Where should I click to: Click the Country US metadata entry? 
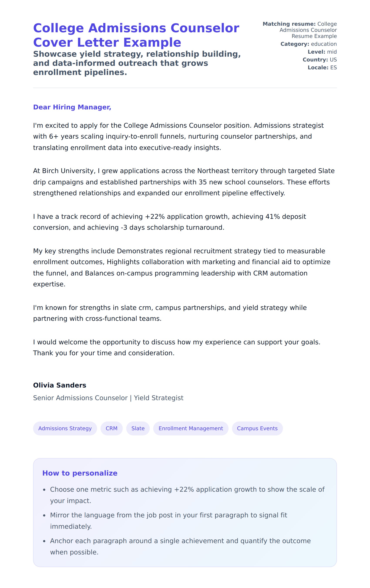[320, 59]
